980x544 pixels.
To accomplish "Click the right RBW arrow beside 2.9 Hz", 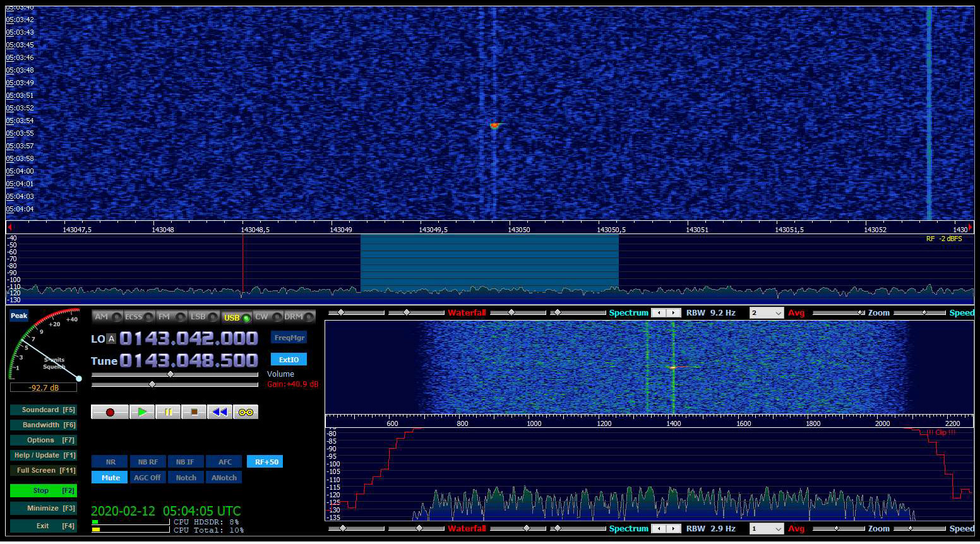I will coord(674,529).
